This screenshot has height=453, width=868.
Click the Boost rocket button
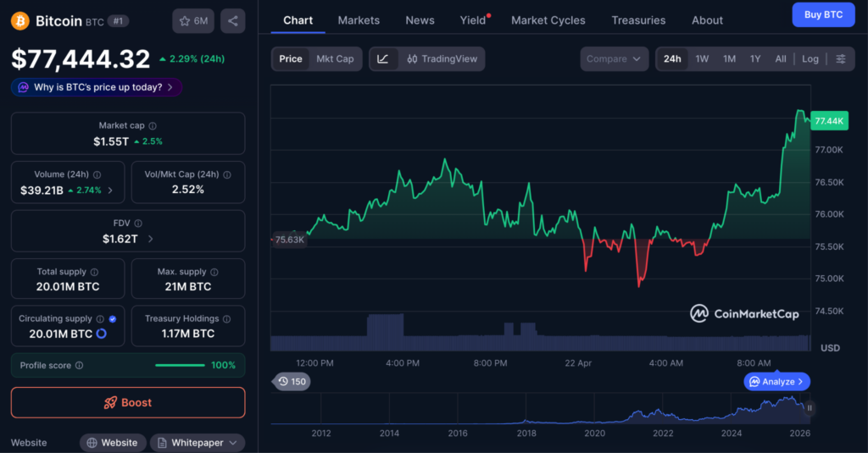pyautogui.click(x=128, y=402)
